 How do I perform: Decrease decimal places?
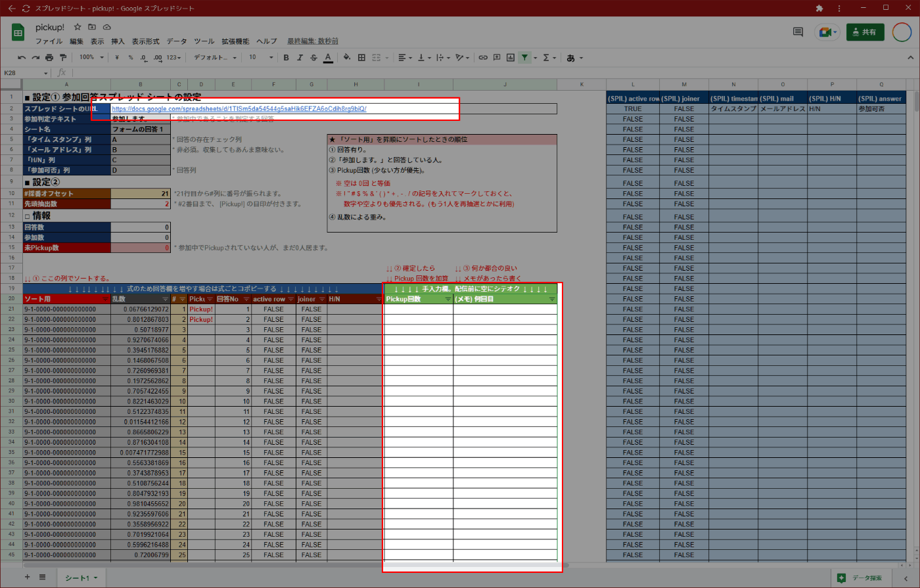point(144,58)
